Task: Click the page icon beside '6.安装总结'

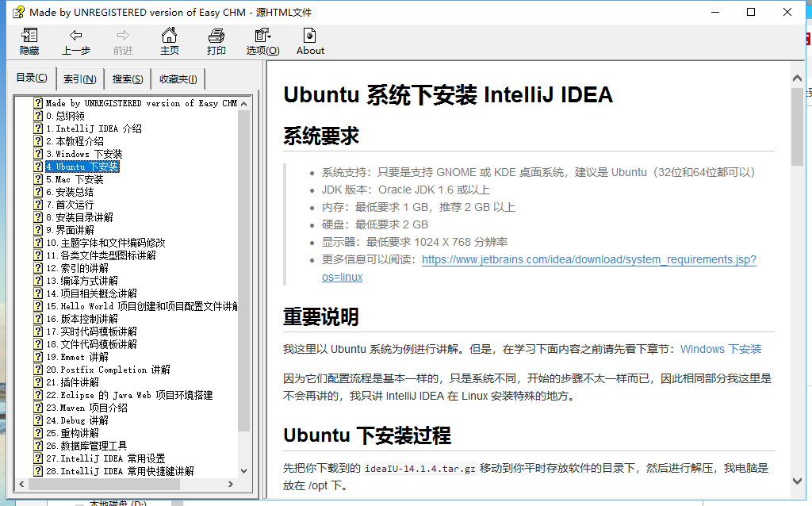Action: tap(38, 192)
